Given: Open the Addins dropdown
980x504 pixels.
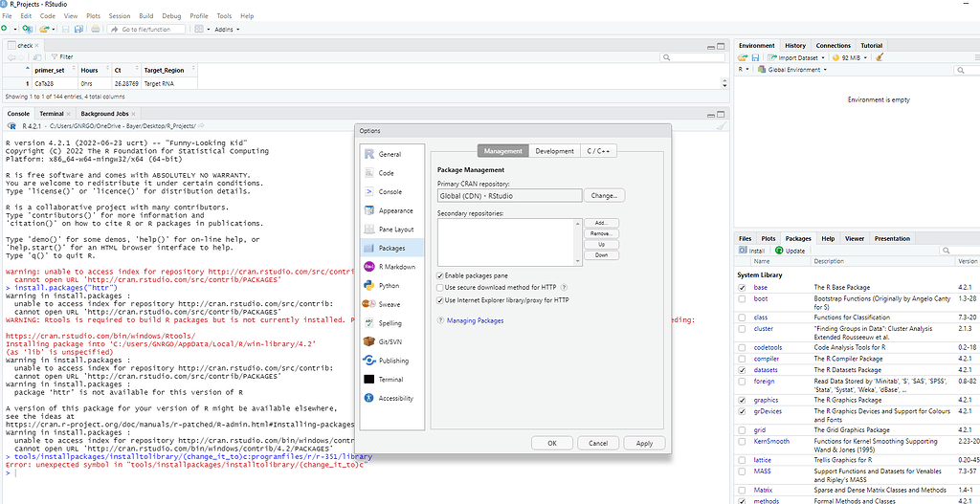Looking at the screenshot, I should [226, 29].
